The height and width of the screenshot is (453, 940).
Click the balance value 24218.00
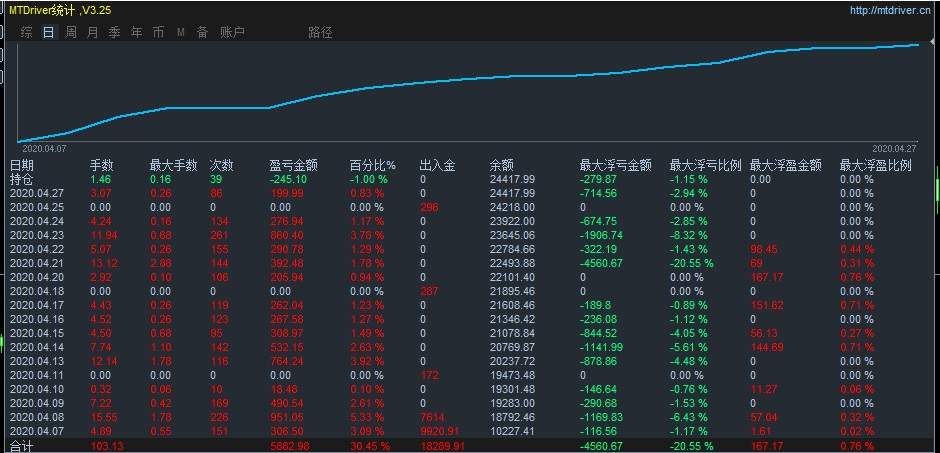point(512,207)
